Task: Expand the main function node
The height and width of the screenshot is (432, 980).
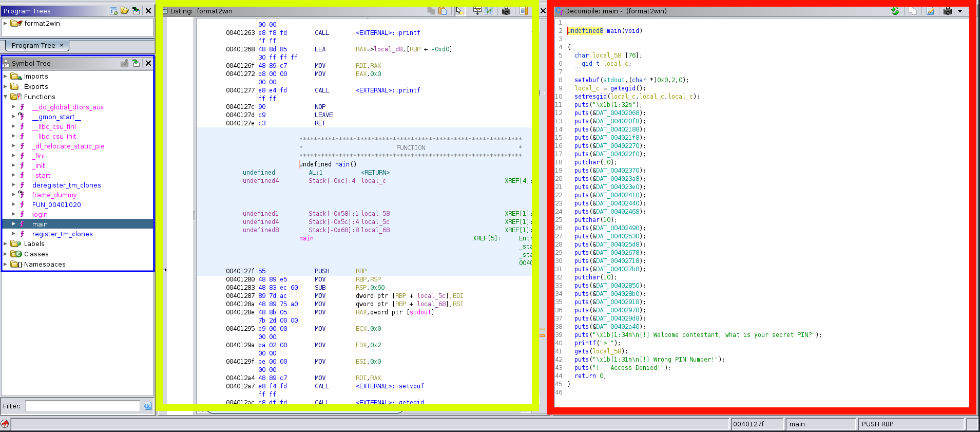Action: [13, 224]
